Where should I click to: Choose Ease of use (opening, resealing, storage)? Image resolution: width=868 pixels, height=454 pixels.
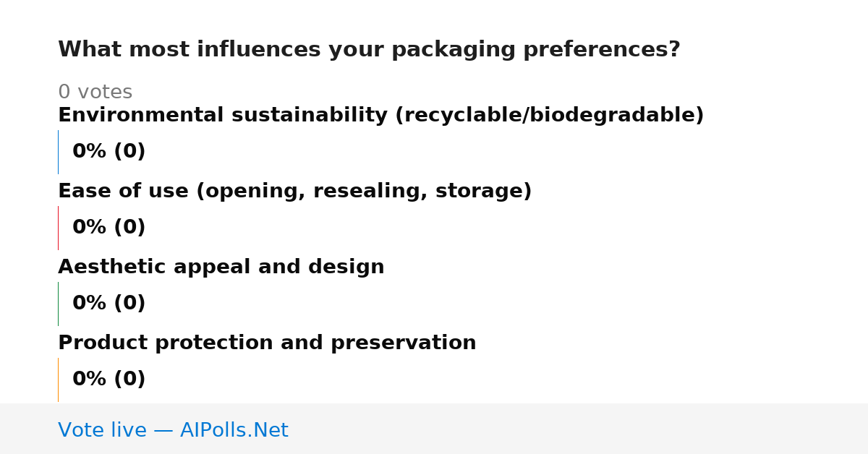pyautogui.click(x=294, y=192)
